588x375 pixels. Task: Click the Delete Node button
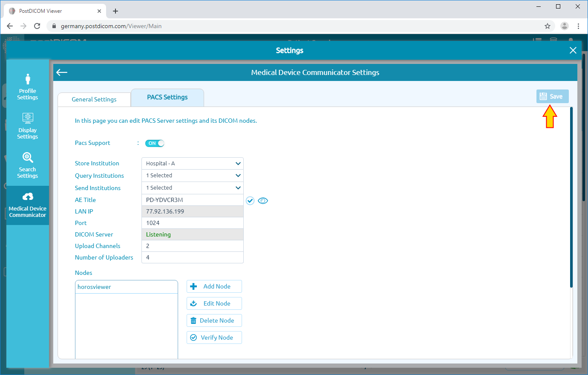(214, 320)
